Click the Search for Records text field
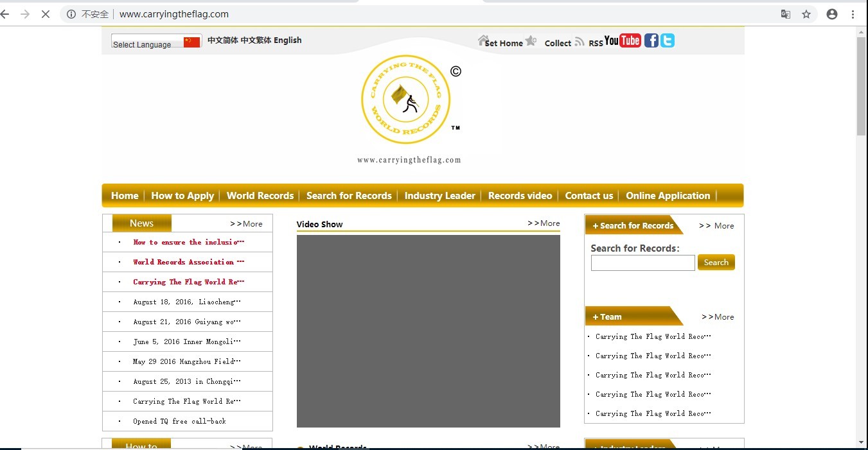This screenshot has width=868, height=450. (642, 263)
